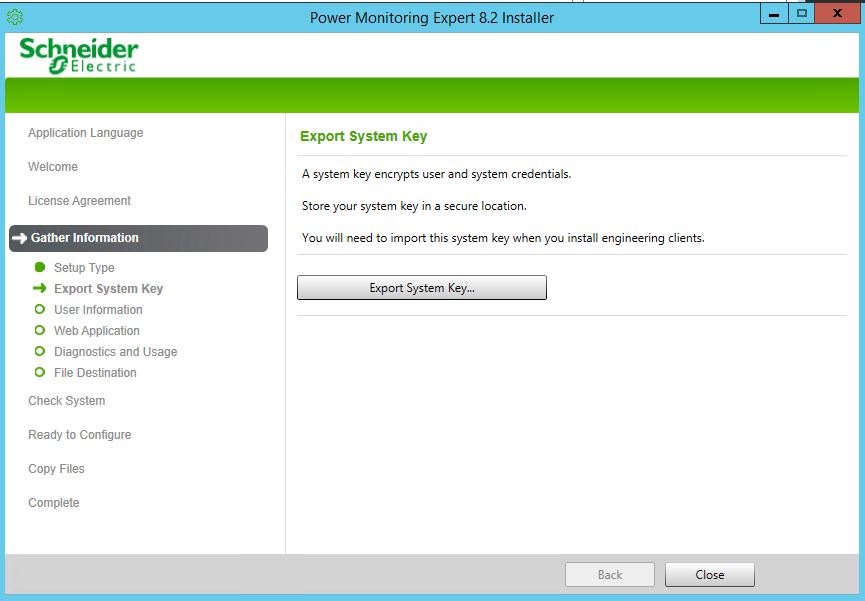
Task: Click the Schneider Electric logo
Action: (x=79, y=55)
